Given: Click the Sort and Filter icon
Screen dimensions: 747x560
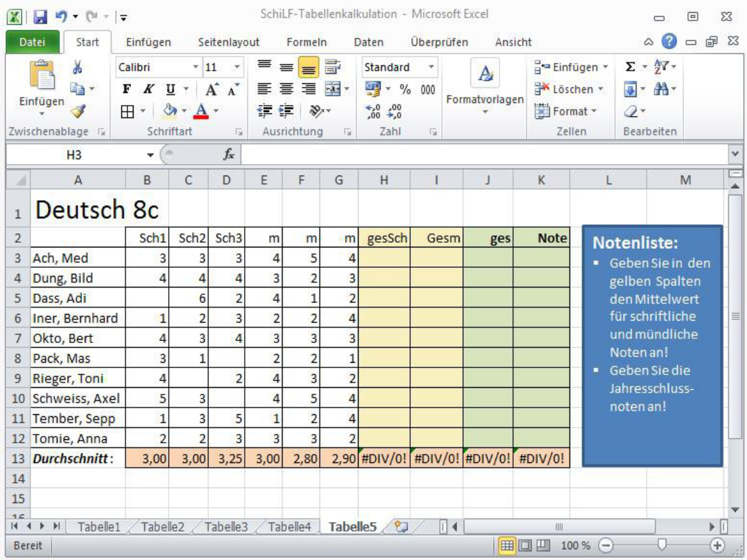Looking at the screenshot, I should coord(657,67).
